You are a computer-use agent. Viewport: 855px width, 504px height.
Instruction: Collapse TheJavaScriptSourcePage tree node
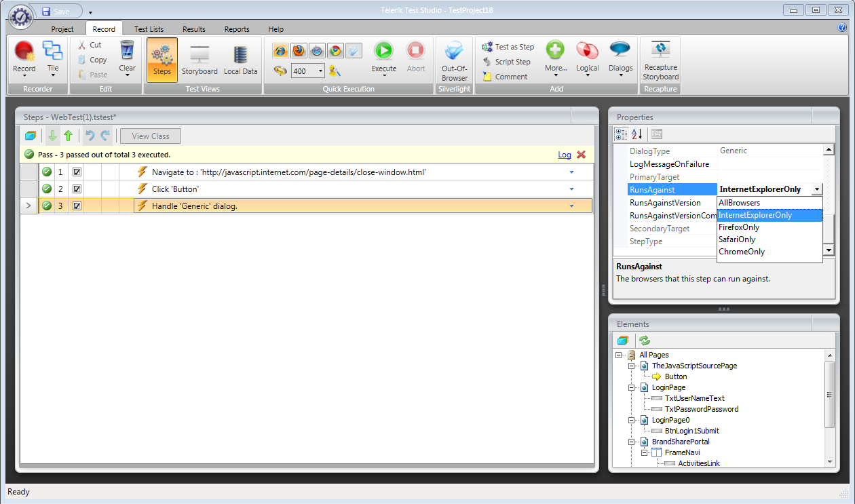click(631, 366)
